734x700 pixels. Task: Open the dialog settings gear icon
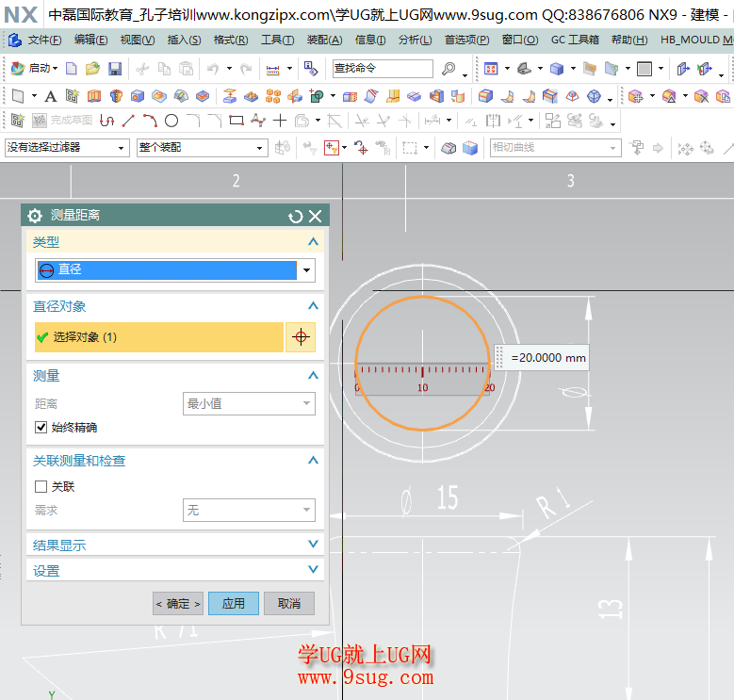click(35, 216)
